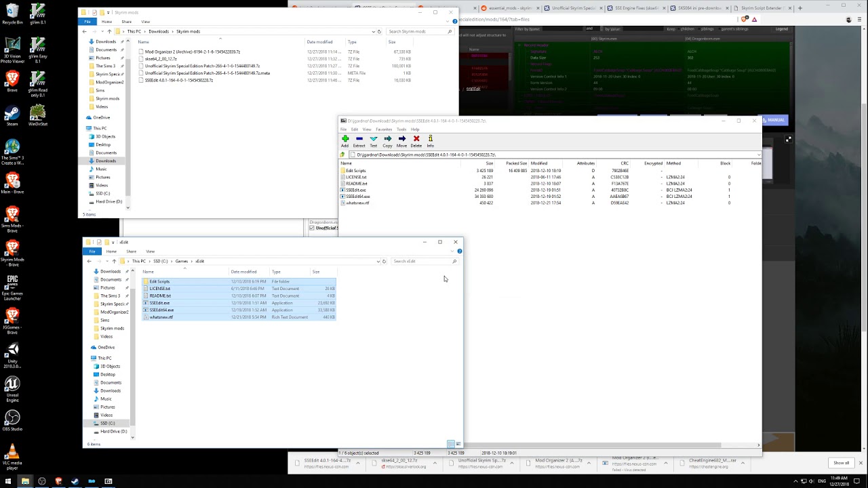868x488 pixels.
Task: Select the VLC media player desktop icon
Action: pos(12,455)
